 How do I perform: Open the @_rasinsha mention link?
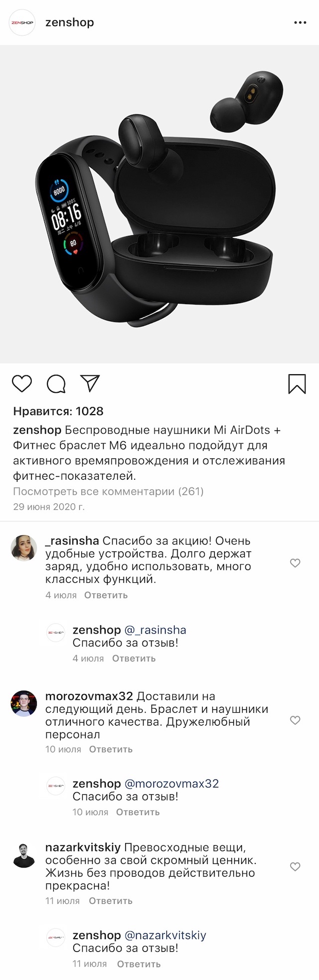coord(155,630)
